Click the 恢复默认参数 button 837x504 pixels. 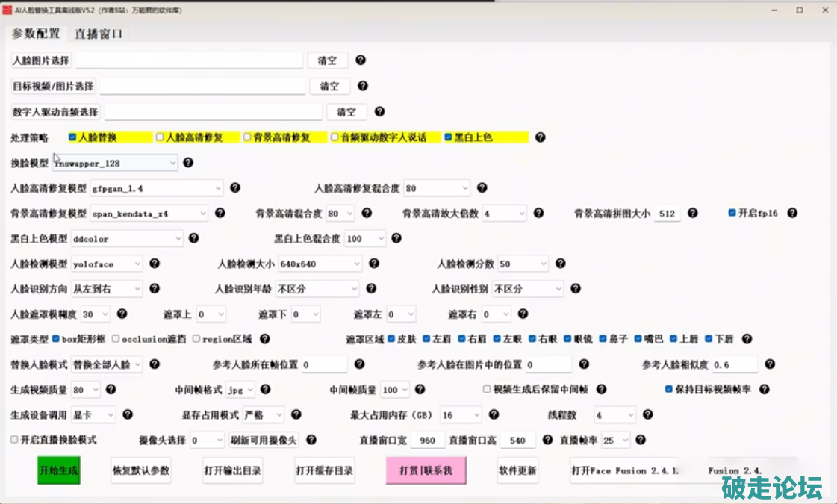coord(141,471)
